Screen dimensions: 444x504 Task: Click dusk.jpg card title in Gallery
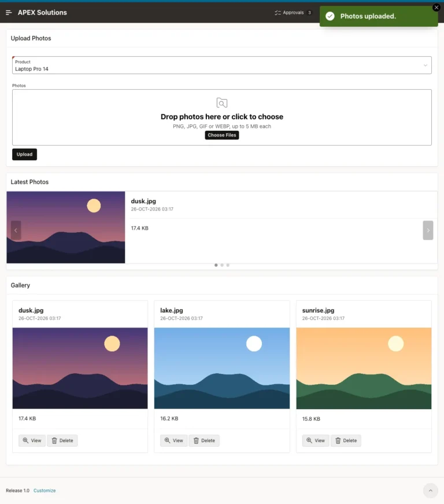pos(31,311)
